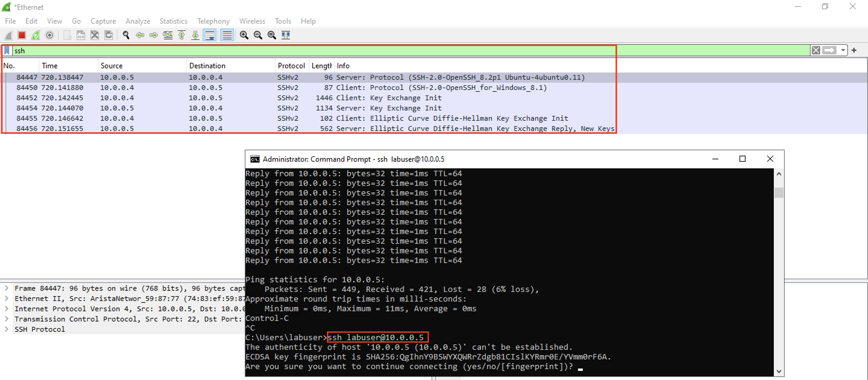868x380 pixels.
Task: Open filter bookmarks via the bookmark icon
Action: point(7,50)
